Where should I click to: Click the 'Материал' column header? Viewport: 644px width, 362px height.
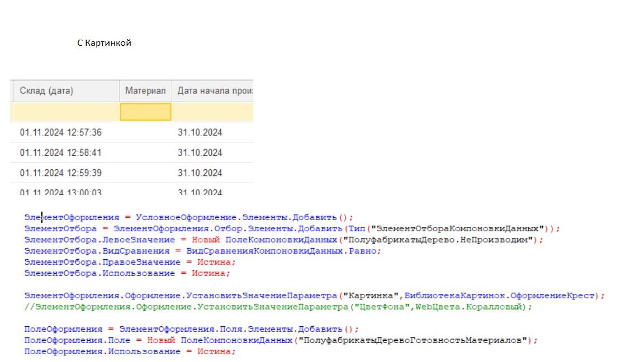145,90
